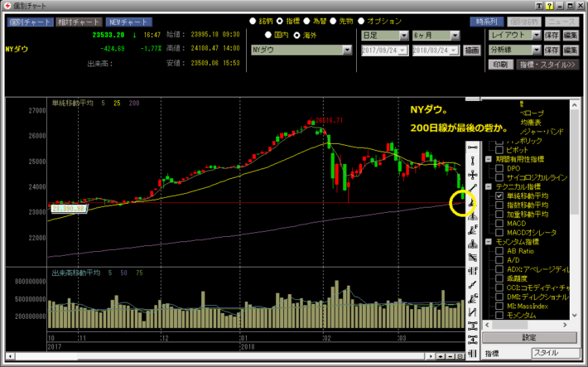Select the vertical bars tool at toolbar bottom
588x367 pixels.
tap(473, 353)
